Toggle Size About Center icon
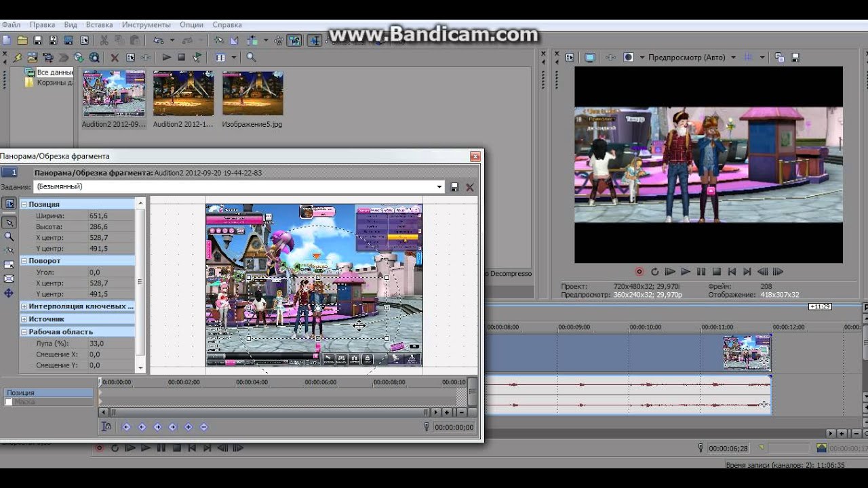 click(x=9, y=279)
